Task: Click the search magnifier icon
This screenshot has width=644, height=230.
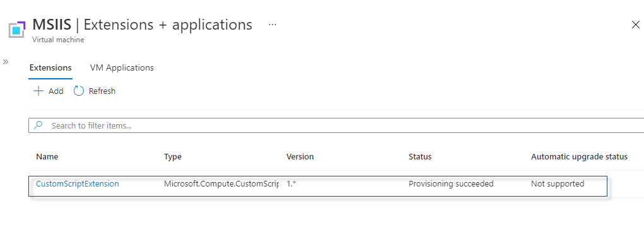Action: pos(38,125)
